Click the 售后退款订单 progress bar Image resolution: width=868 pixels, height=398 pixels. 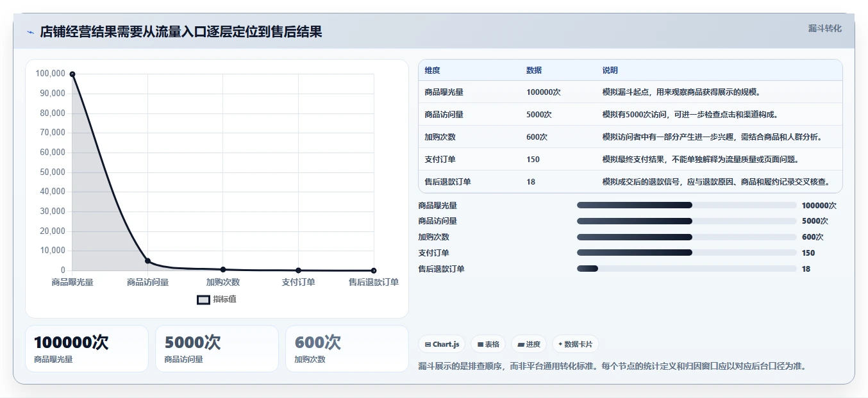(x=687, y=269)
